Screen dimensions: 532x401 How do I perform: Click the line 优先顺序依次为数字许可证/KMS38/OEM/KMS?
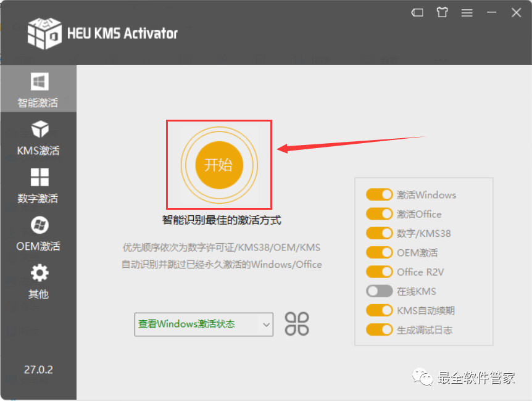pyautogui.click(x=222, y=247)
